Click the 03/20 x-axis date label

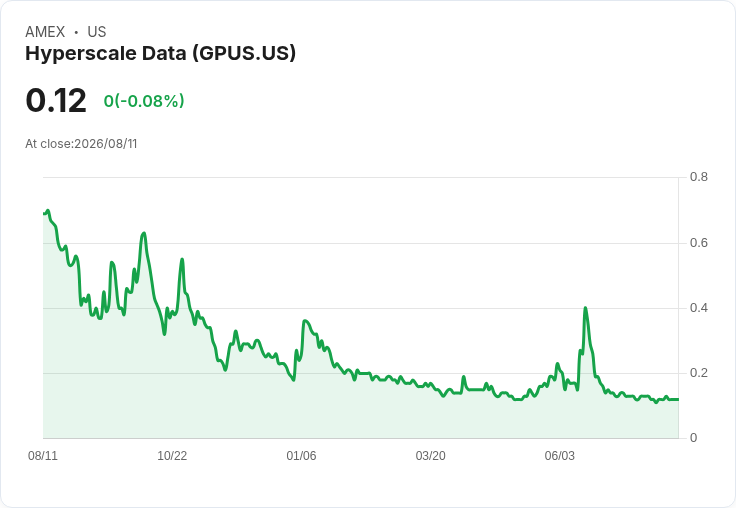click(430, 456)
